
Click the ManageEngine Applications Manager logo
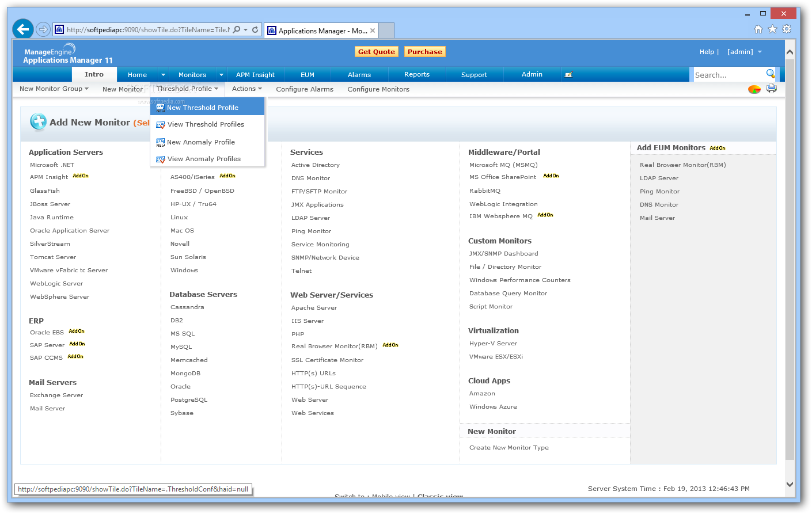click(x=68, y=54)
